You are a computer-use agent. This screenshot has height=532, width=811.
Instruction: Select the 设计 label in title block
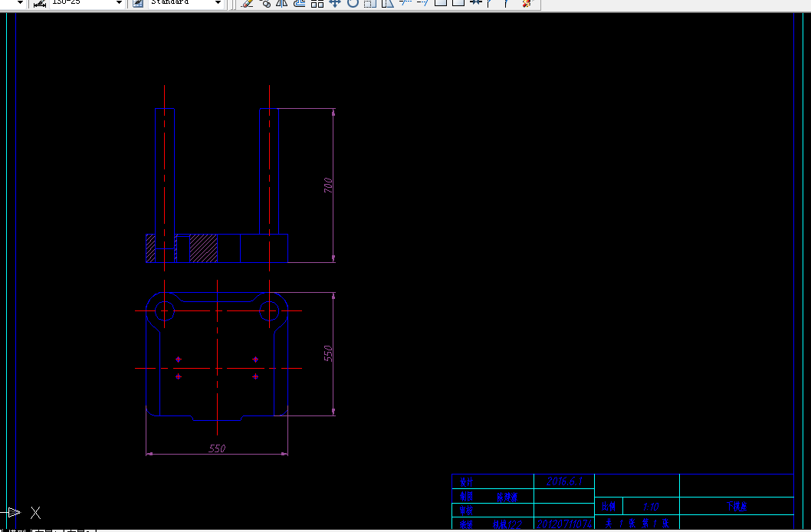(x=466, y=482)
